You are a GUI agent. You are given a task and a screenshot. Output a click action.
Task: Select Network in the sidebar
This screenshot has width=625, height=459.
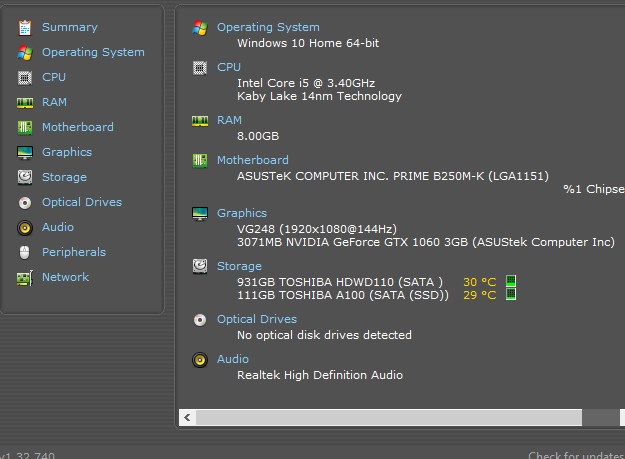coord(65,277)
